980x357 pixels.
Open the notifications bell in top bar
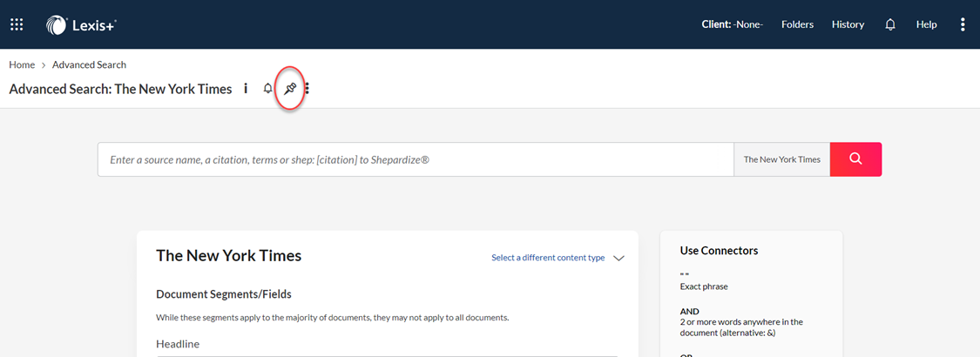click(x=890, y=25)
